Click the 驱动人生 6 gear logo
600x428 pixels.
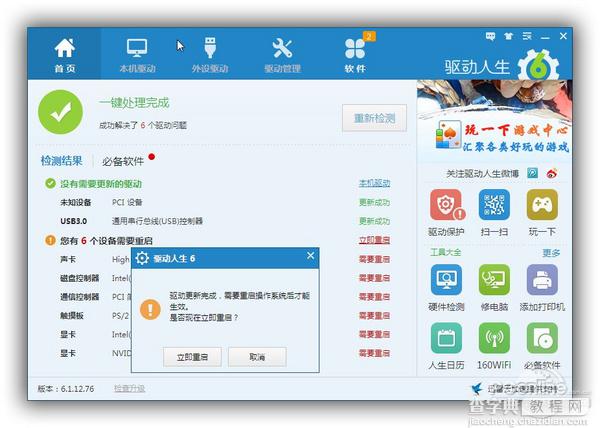pyautogui.click(x=538, y=65)
